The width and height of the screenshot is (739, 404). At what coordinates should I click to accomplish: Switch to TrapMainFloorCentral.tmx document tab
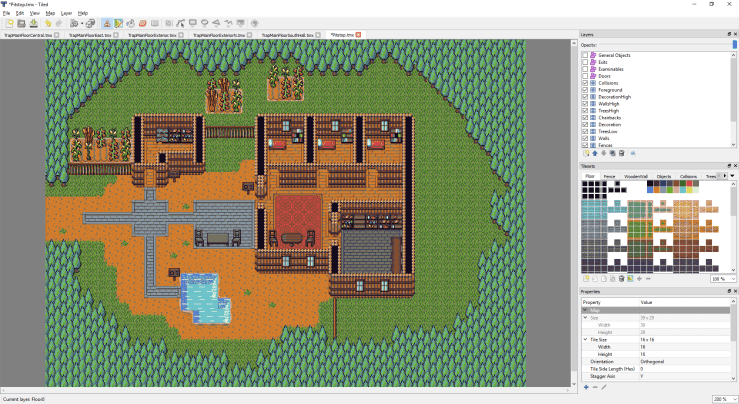(x=30, y=34)
